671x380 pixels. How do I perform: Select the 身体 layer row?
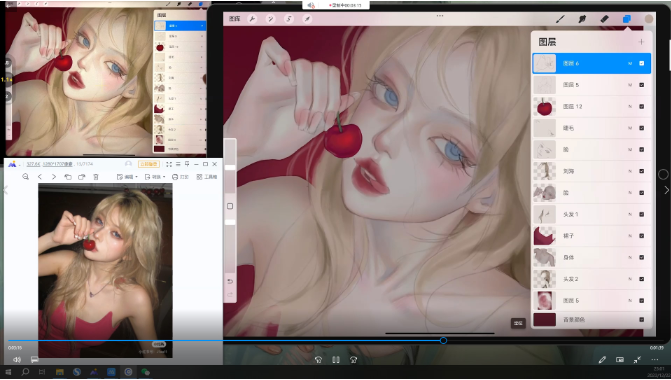coord(591,257)
